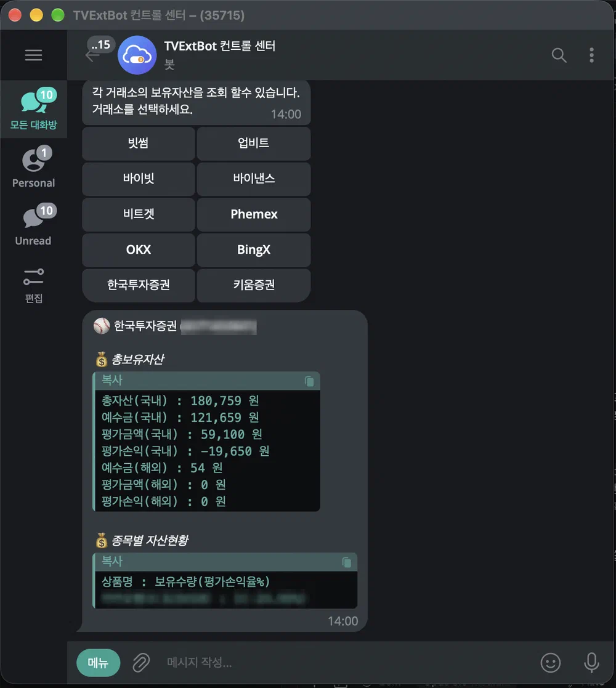
Task: Click the 예수금(국내) 121,659 원 line
Action: (180, 417)
